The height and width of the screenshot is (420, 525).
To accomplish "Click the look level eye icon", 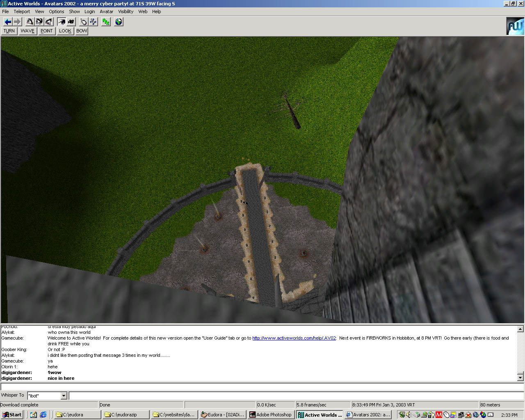I will 39,22.
